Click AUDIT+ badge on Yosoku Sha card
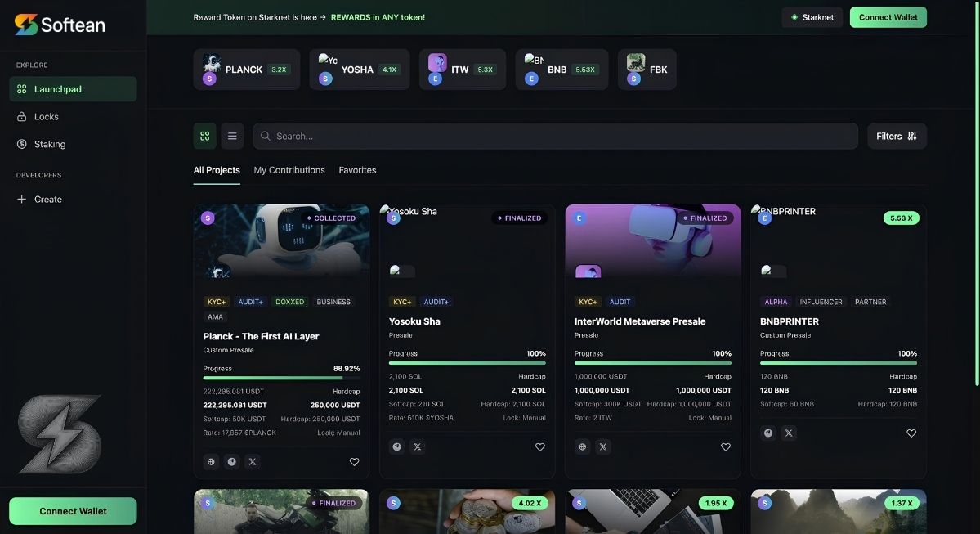Viewport: 980px width, 534px height. (x=436, y=302)
